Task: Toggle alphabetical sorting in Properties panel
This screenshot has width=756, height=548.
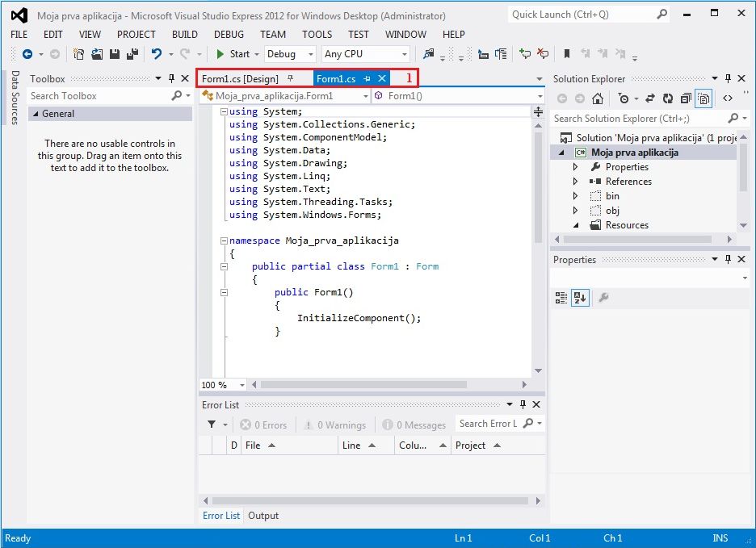Action: (x=580, y=298)
